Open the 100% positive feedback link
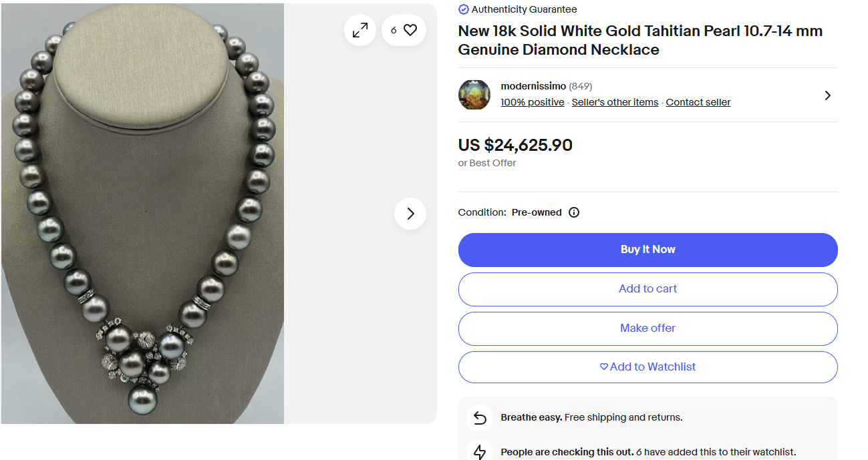This screenshot has height=460, width=868. click(x=533, y=102)
